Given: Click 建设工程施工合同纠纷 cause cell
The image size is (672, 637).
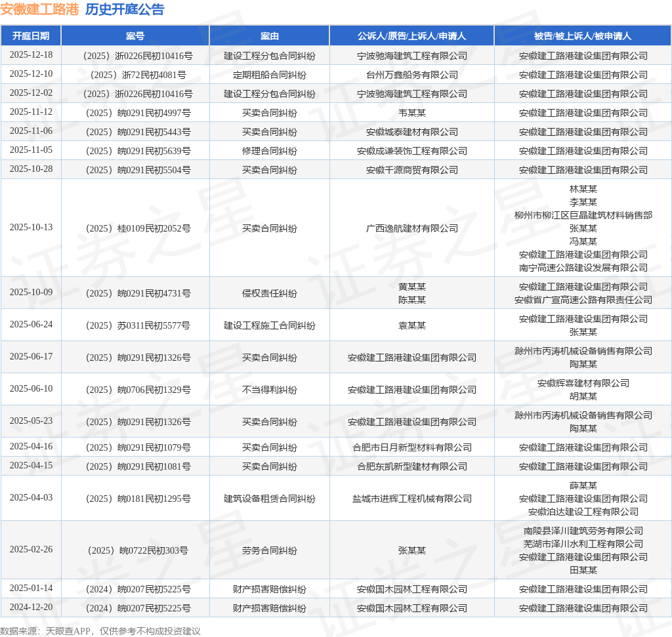Looking at the screenshot, I should (x=270, y=325).
